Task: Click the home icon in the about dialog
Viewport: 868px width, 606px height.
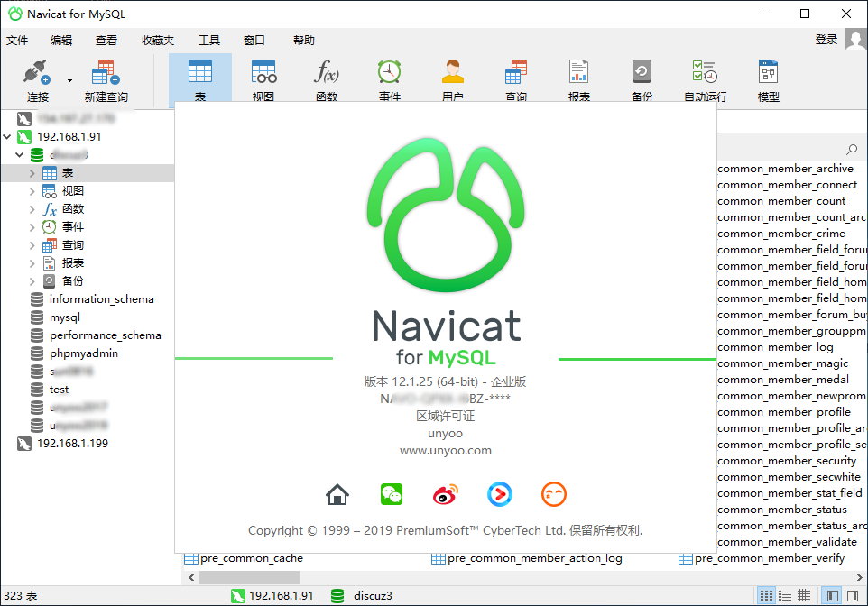Action: [x=337, y=494]
